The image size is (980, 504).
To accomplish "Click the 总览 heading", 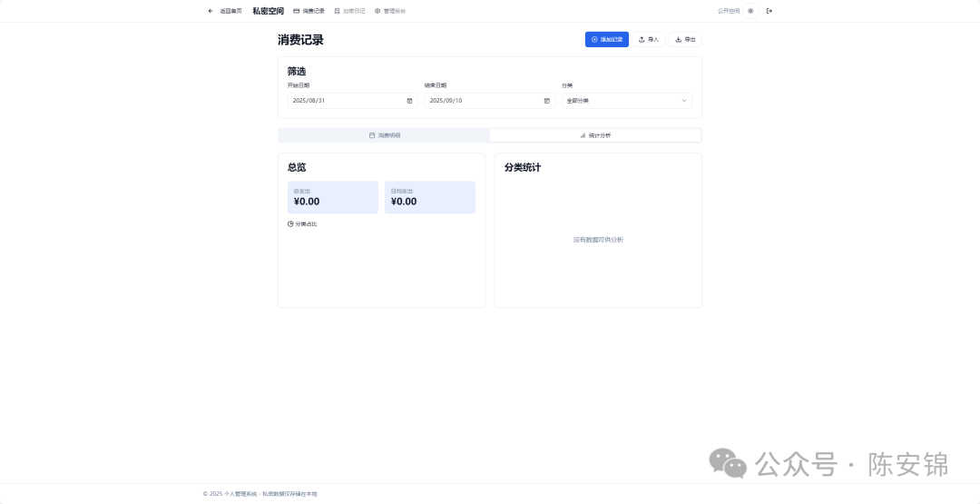I will click(297, 168).
